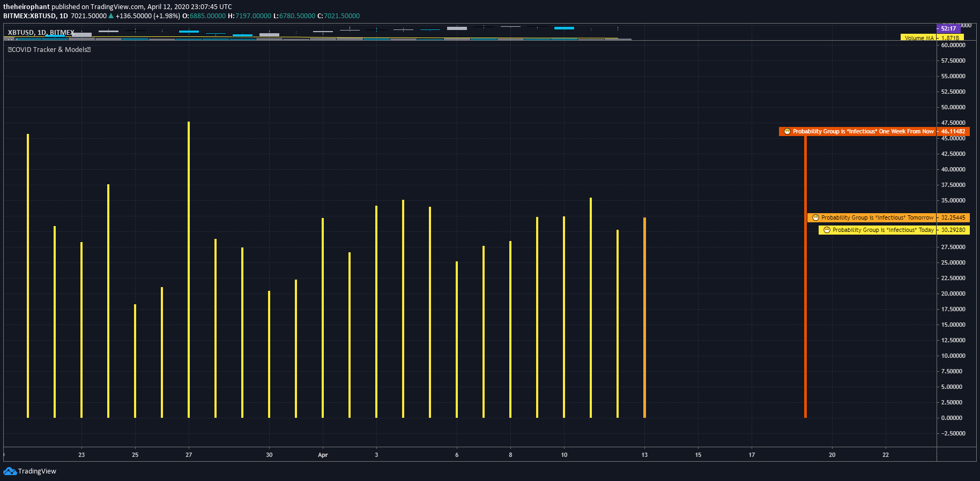Click the 13 label on time axis
This screenshot has width=980, height=481.
tap(644, 455)
